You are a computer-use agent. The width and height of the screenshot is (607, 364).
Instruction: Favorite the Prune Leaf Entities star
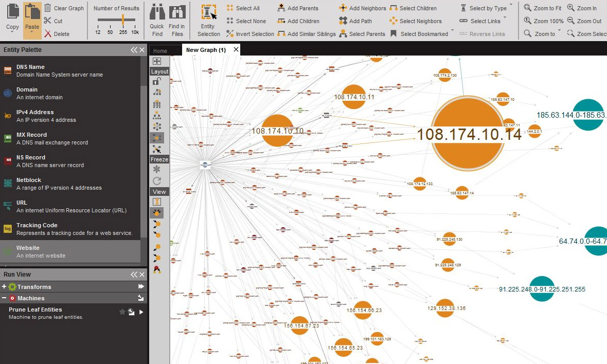click(x=122, y=312)
